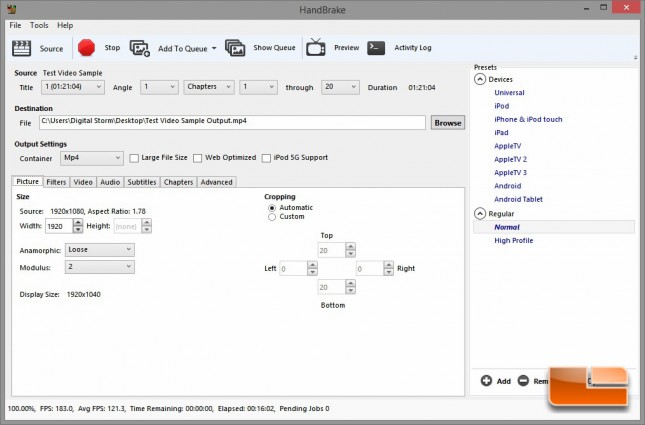Image resolution: width=645 pixels, height=425 pixels.
Task: Select the Normal preset
Action: pos(554,227)
